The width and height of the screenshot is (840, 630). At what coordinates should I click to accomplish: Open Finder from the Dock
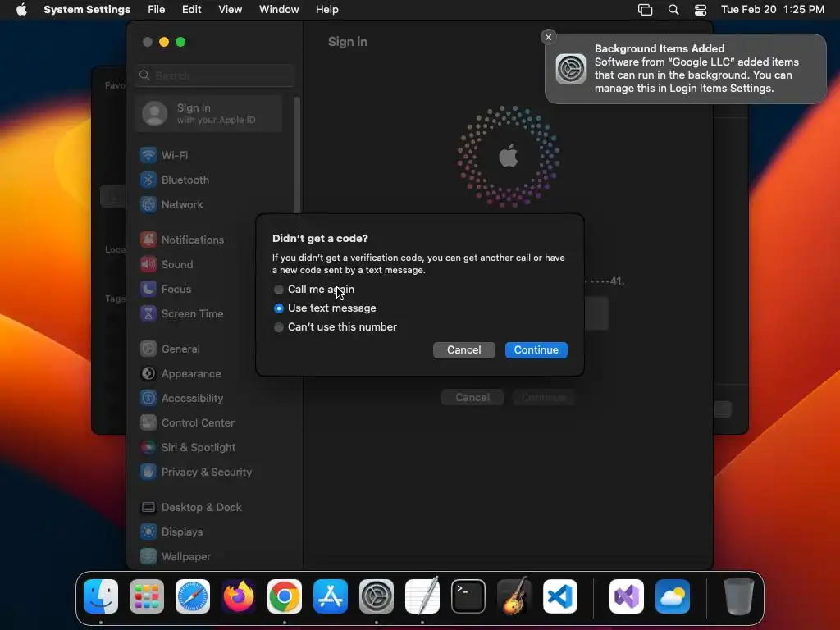click(x=101, y=596)
